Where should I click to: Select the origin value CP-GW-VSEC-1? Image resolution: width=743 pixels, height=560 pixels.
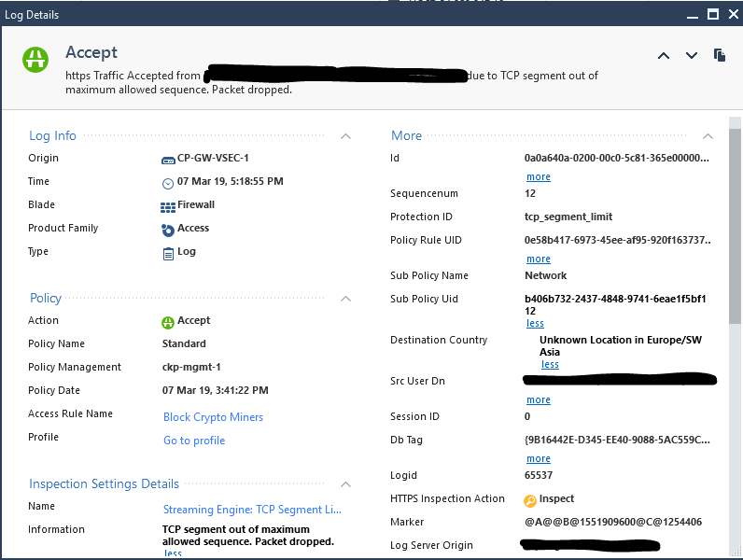tap(213, 159)
